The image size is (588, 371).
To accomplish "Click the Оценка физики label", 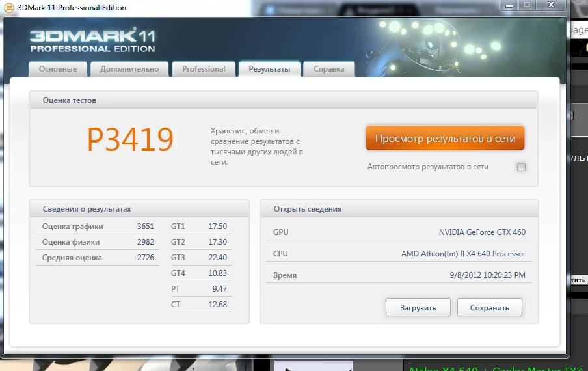I will [71, 242].
